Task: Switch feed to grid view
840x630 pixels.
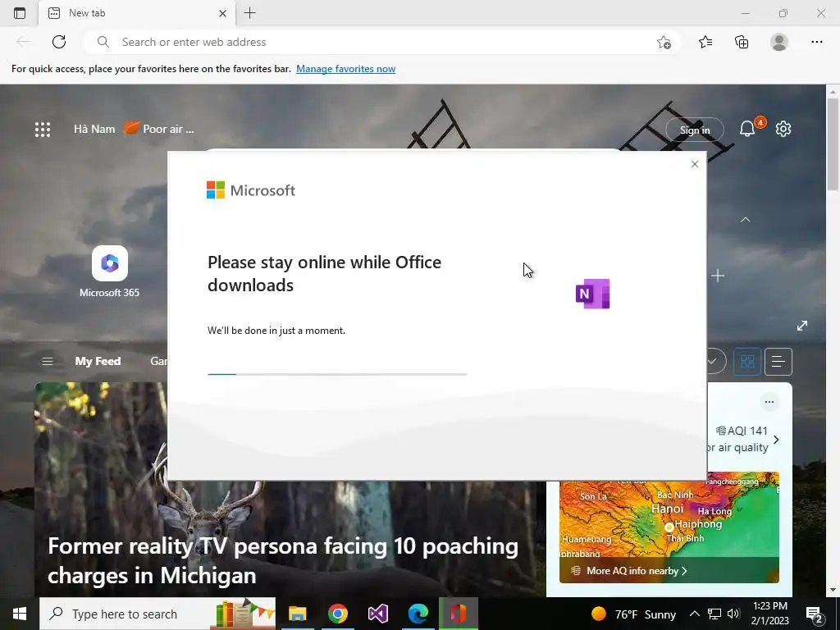Action: pyautogui.click(x=746, y=362)
